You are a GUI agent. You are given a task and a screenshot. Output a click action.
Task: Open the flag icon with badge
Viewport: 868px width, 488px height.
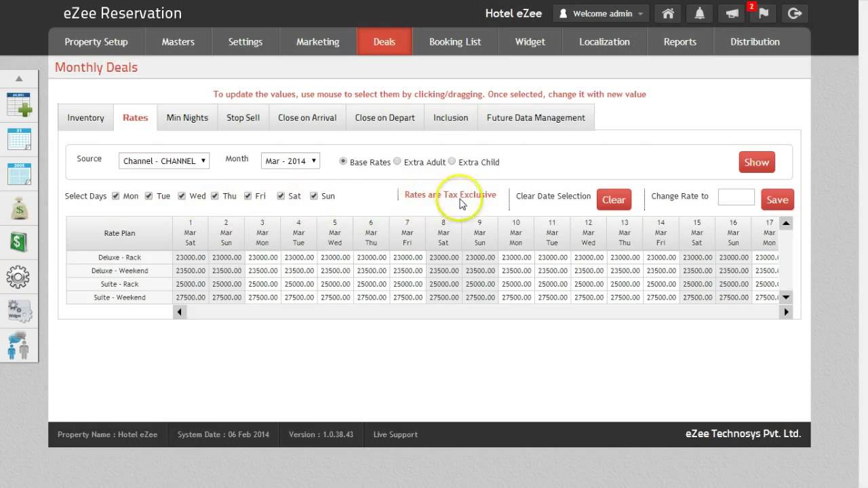tap(764, 14)
